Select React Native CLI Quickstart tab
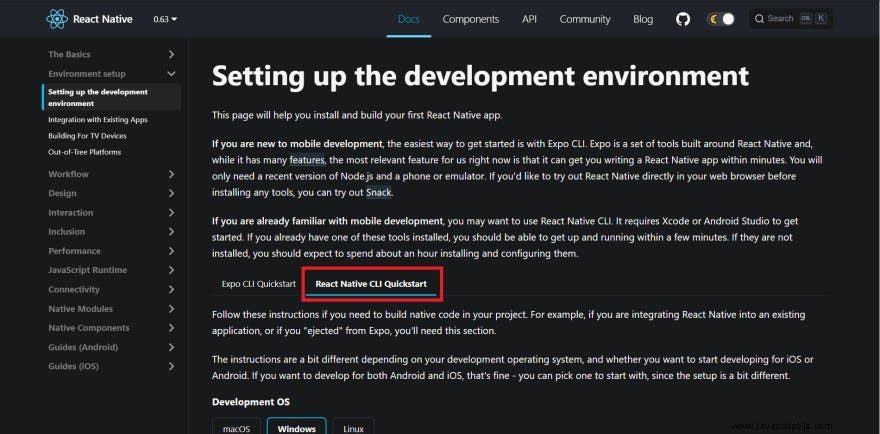Screen dimensions: 880x434 click(x=370, y=284)
